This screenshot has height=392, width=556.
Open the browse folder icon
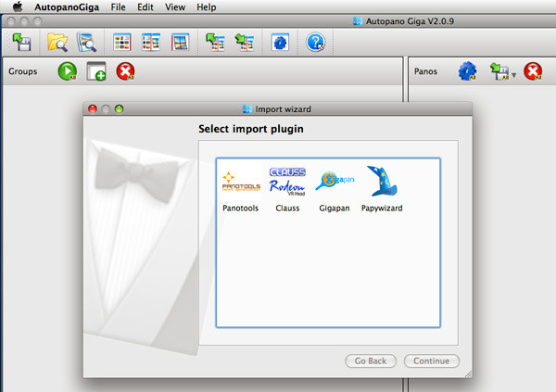pyautogui.click(x=57, y=43)
